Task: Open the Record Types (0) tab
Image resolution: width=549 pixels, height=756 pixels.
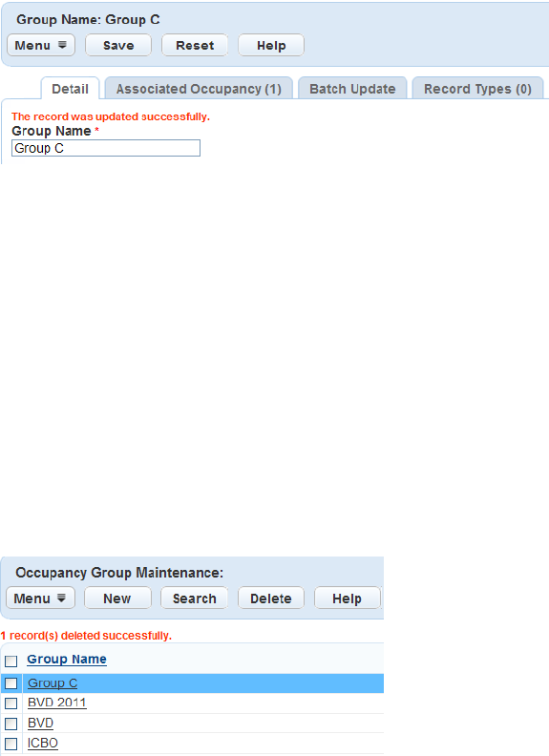Action: [477, 89]
